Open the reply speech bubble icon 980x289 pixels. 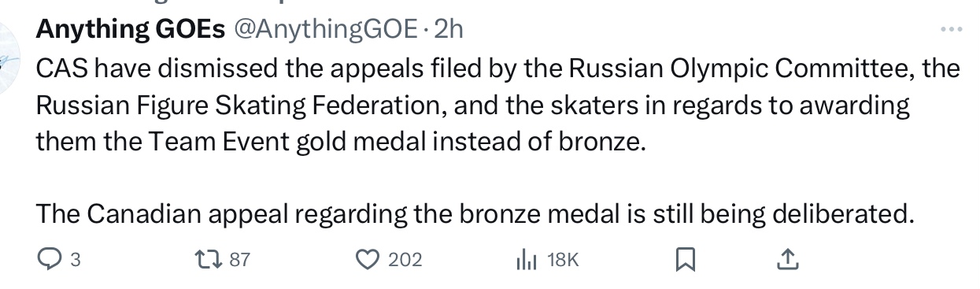[50, 259]
